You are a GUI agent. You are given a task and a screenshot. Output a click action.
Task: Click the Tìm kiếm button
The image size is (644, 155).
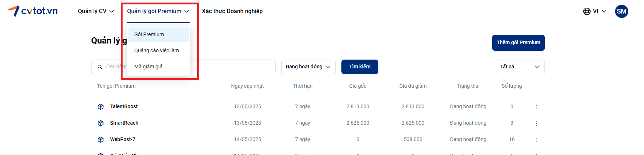tap(360, 67)
